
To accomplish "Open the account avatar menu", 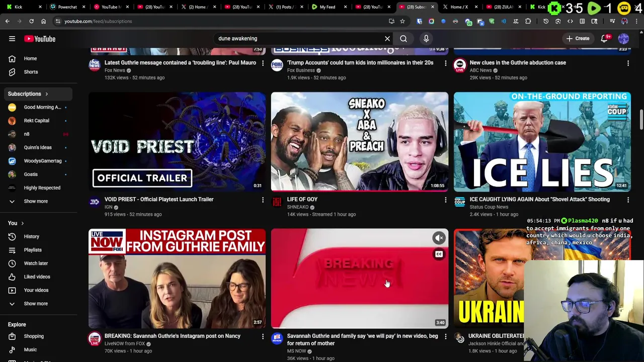I will point(623,39).
